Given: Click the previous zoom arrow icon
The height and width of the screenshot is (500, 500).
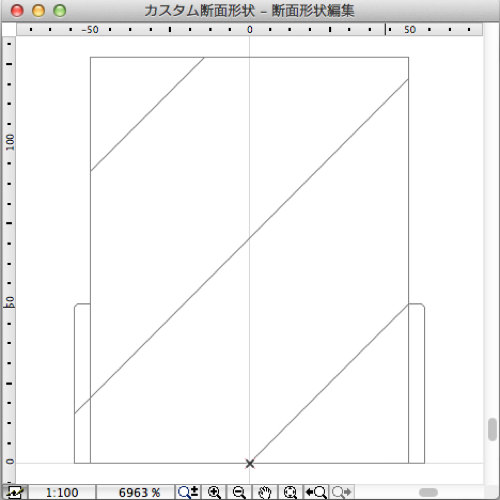Looking at the screenshot, I should (x=316, y=492).
